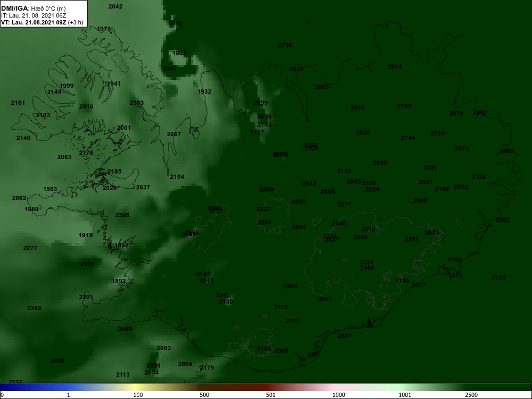Click the map value "2161"

(18, 103)
